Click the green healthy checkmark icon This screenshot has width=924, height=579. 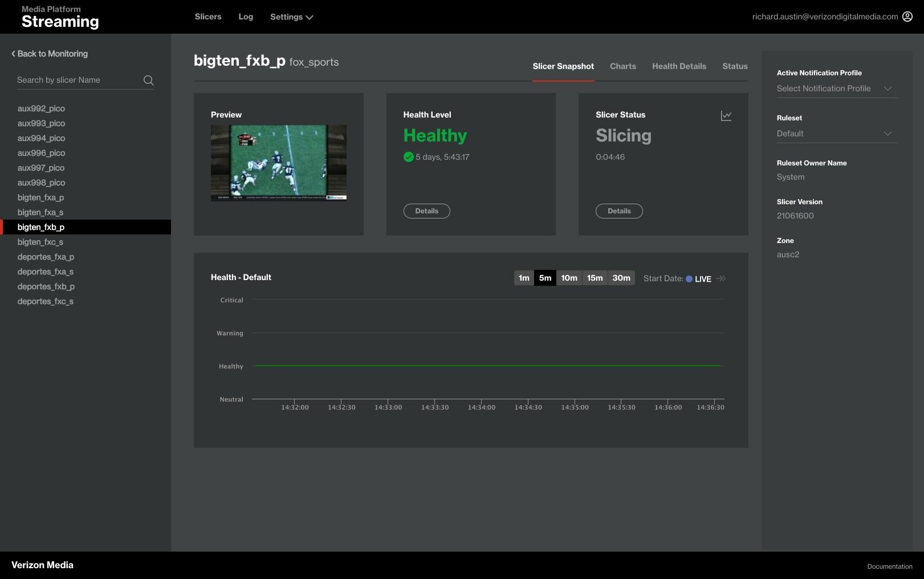(x=408, y=157)
